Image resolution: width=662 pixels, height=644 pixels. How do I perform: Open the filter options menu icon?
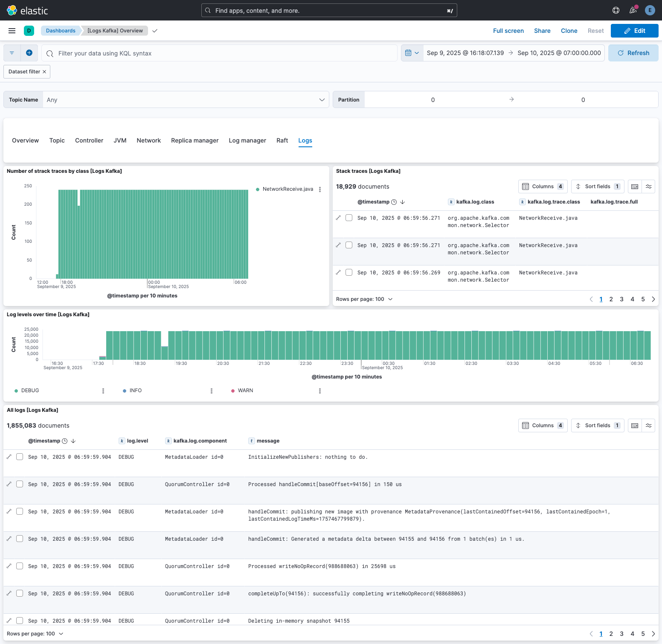(12, 53)
